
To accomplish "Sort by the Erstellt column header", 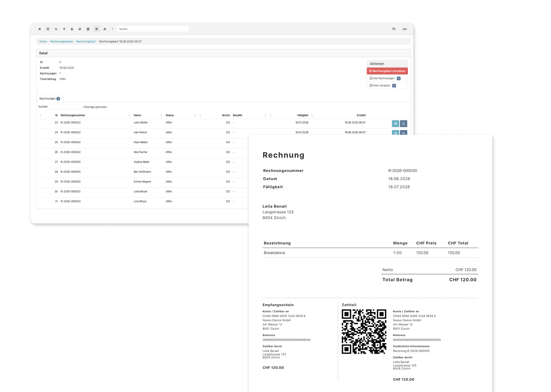I will click(361, 115).
